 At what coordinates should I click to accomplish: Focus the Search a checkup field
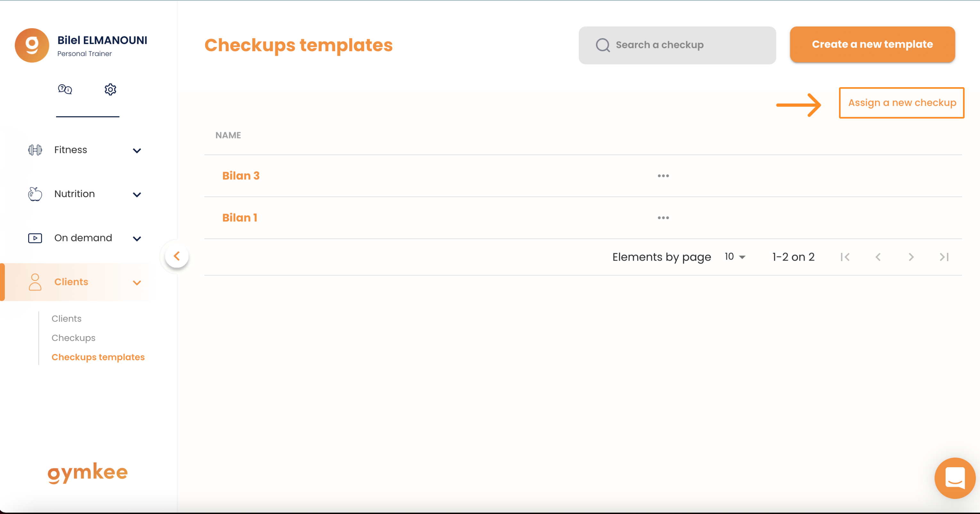[x=677, y=45]
